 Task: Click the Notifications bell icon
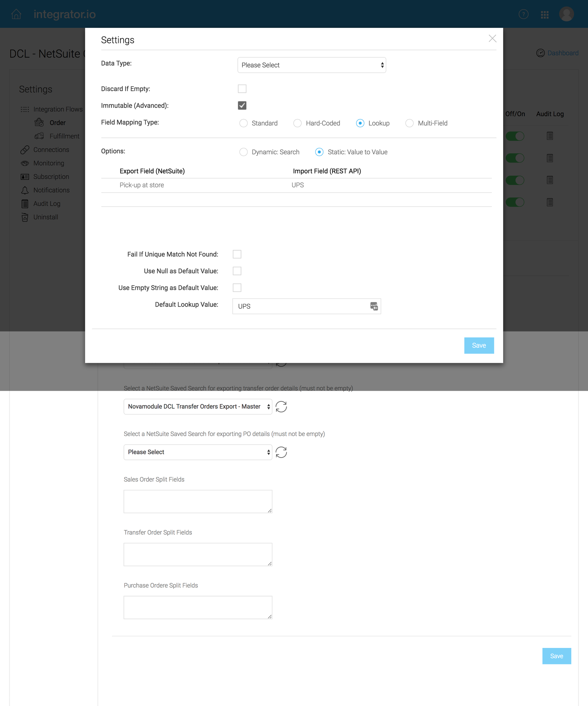pyautogui.click(x=25, y=190)
